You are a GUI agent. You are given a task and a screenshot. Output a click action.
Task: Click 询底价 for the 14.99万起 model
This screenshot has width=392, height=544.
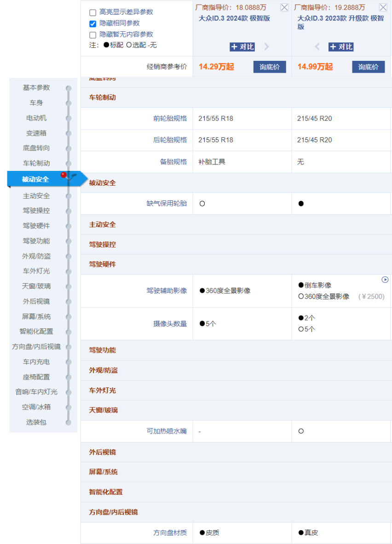[369, 67]
